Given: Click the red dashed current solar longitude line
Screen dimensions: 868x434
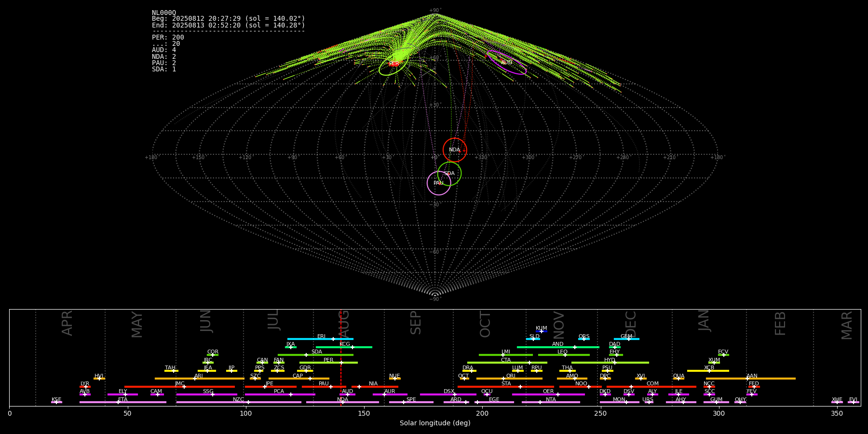Looking at the screenshot, I should [x=341, y=357].
